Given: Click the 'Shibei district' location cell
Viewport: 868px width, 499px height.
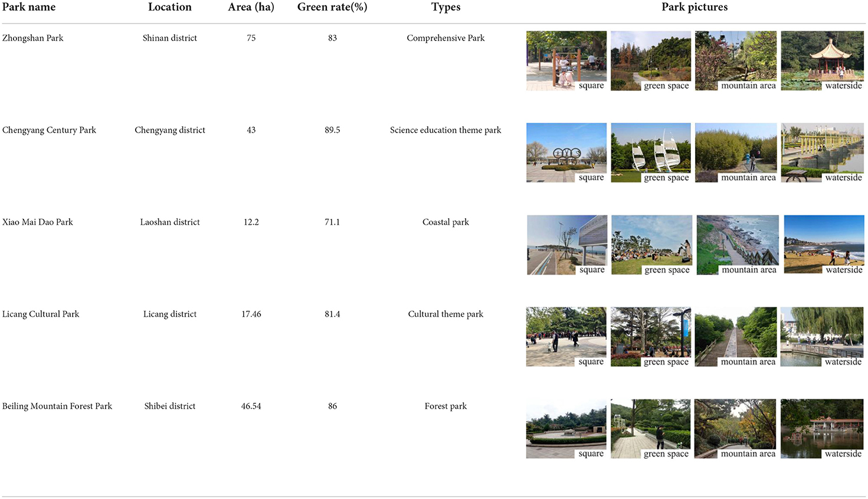Looking at the screenshot, I should click(x=170, y=406).
